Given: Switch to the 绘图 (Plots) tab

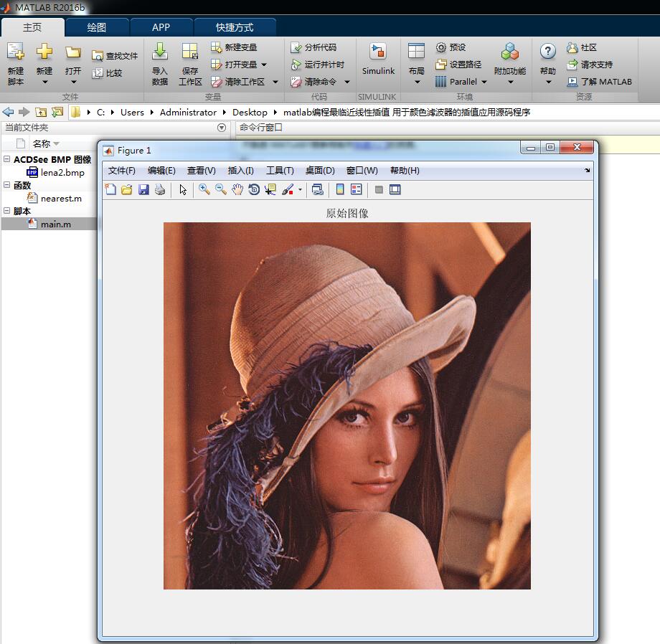Looking at the screenshot, I should pyautogui.click(x=96, y=27).
